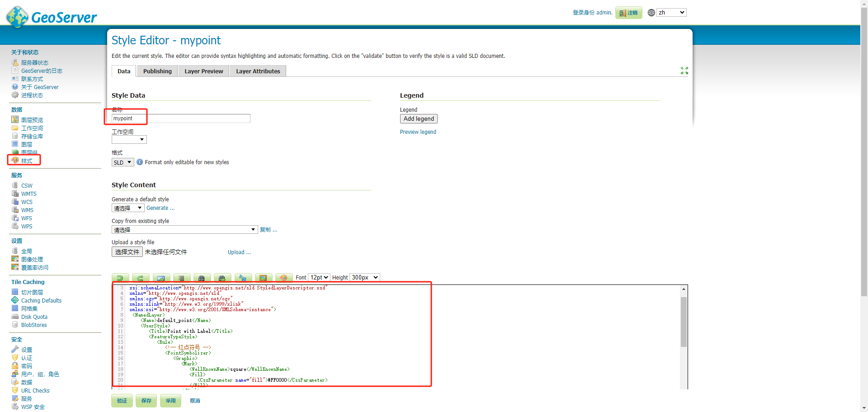This screenshot has width=868, height=412.
Task: Switch to the Layer Preview tab
Action: pyautogui.click(x=204, y=71)
